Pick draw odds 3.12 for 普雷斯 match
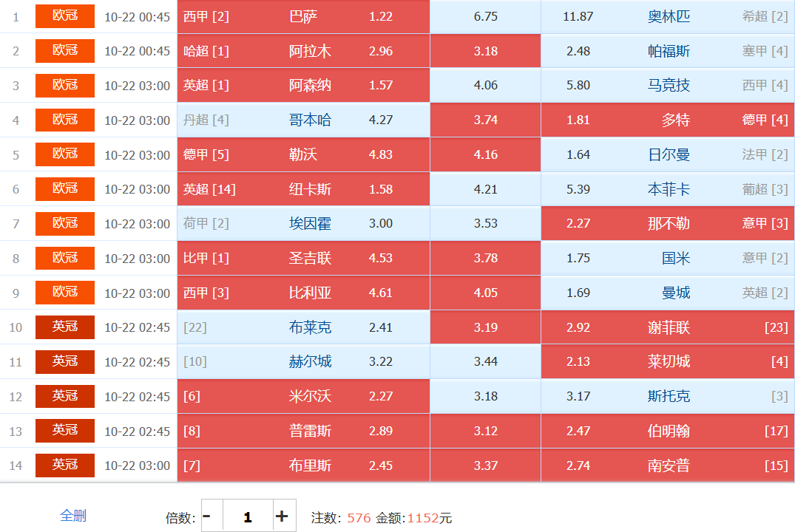795x532 pixels. pos(485,431)
